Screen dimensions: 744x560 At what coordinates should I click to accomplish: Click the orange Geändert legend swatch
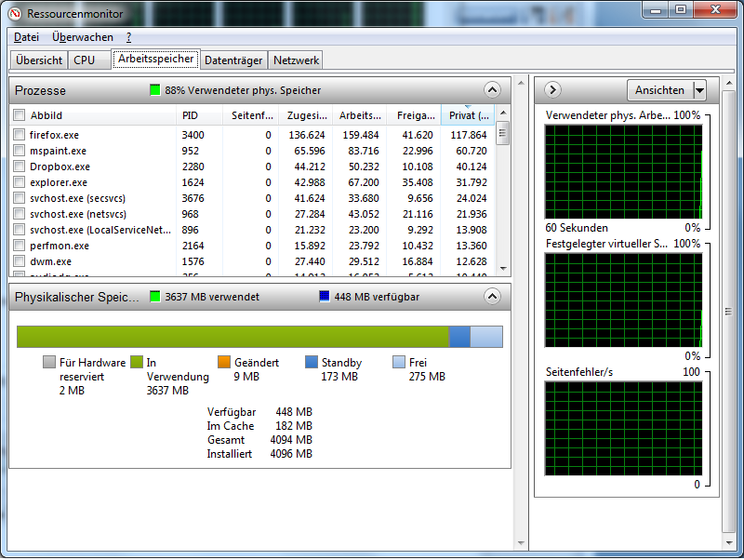pyautogui.click(x=224, y=362)
